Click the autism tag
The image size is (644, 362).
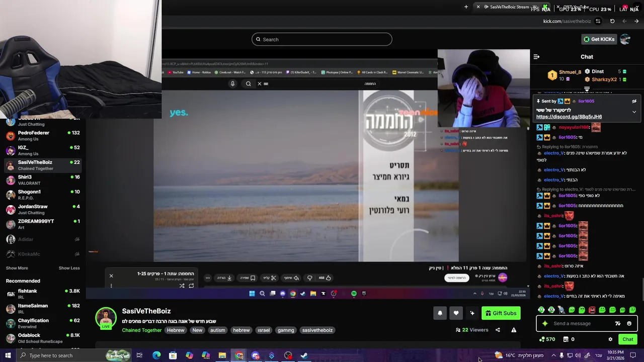(218, 330)
